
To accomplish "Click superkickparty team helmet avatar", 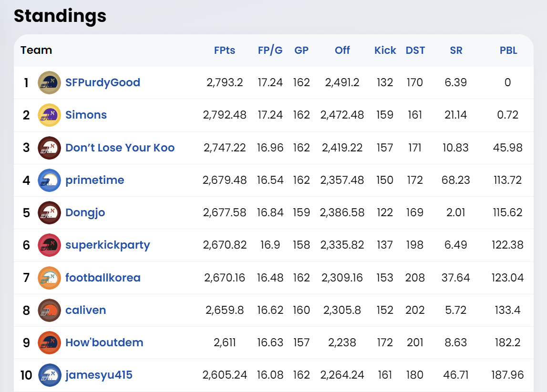I will (x=49, y=245).
